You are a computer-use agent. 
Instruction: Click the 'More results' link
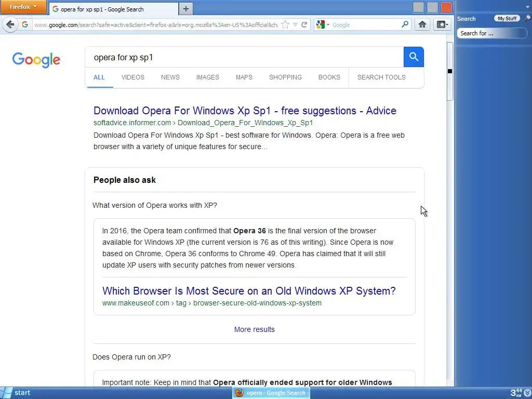pyautogui.click(x=255, y=329)
